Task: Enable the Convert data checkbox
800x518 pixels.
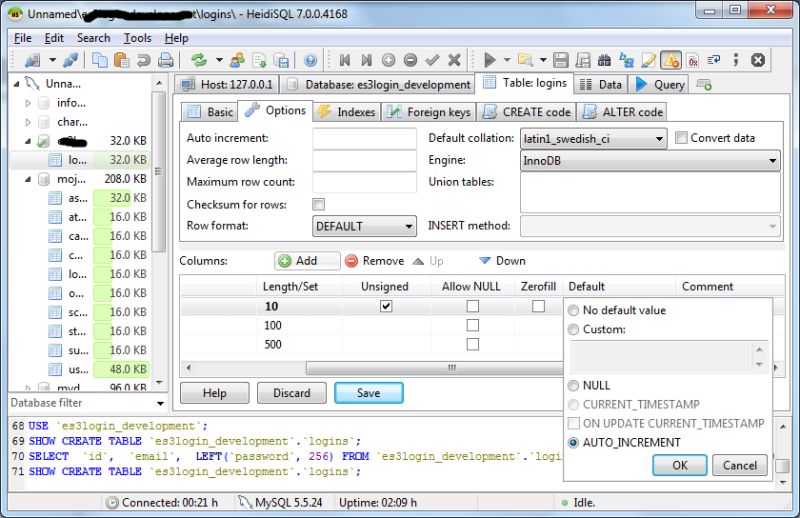Action: coord(681,138)
